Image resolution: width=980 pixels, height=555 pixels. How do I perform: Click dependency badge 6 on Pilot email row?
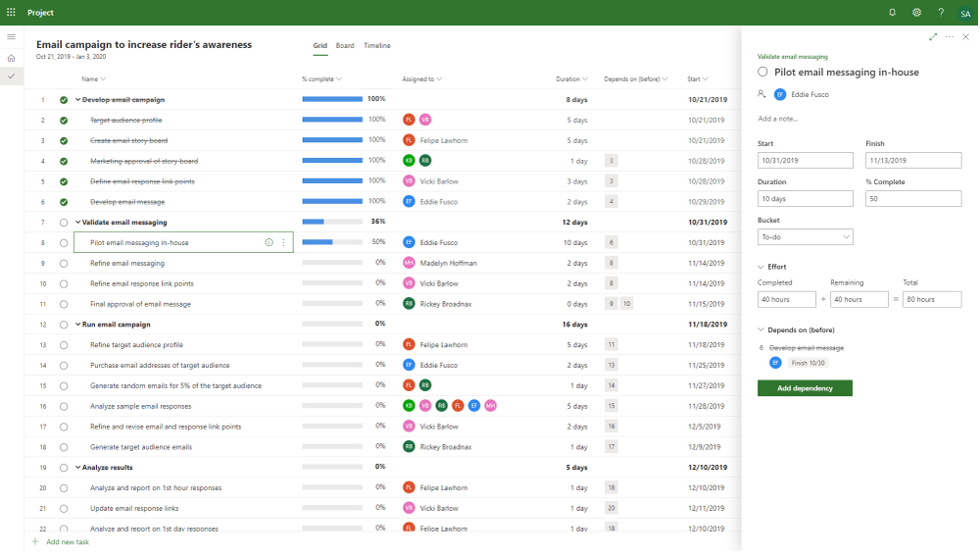point(612,243)
